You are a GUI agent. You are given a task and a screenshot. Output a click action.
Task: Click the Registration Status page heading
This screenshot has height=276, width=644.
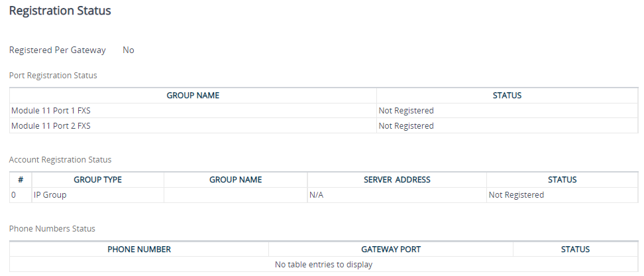(x=60, y=11)
